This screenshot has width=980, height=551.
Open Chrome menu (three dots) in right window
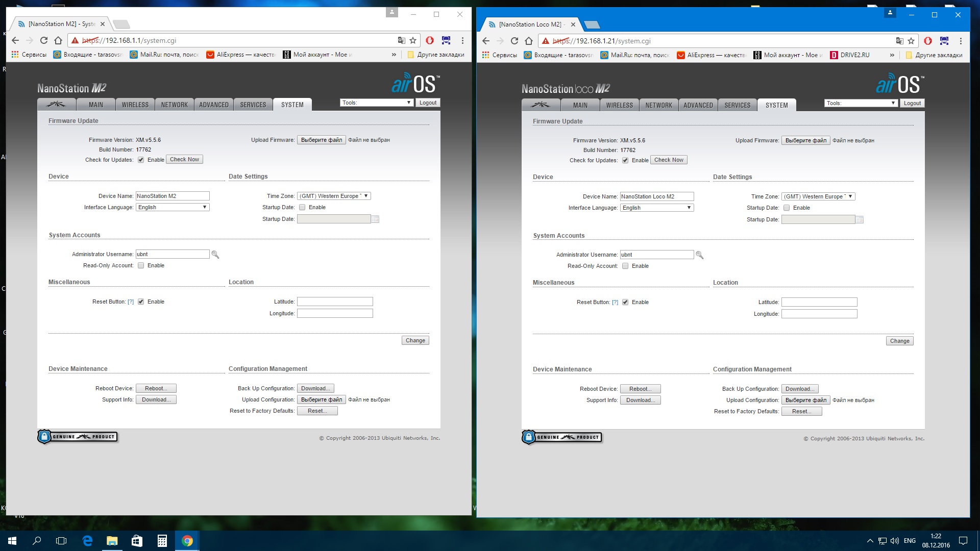[x=961, y=41]
